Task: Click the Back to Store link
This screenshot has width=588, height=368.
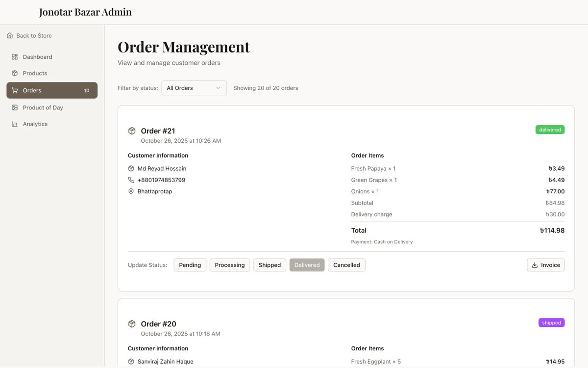Action: click(29, 36)
